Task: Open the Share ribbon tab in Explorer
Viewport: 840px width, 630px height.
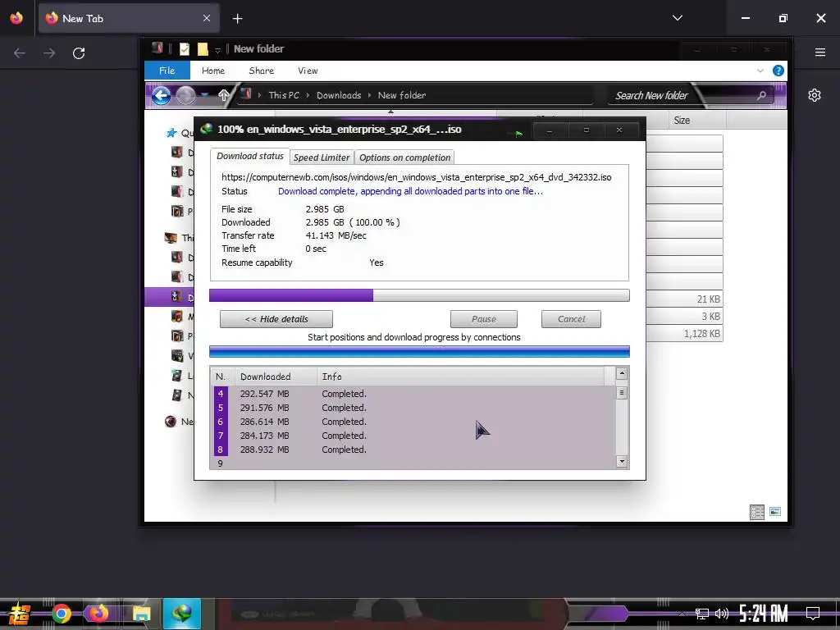Action: (262, 71)
